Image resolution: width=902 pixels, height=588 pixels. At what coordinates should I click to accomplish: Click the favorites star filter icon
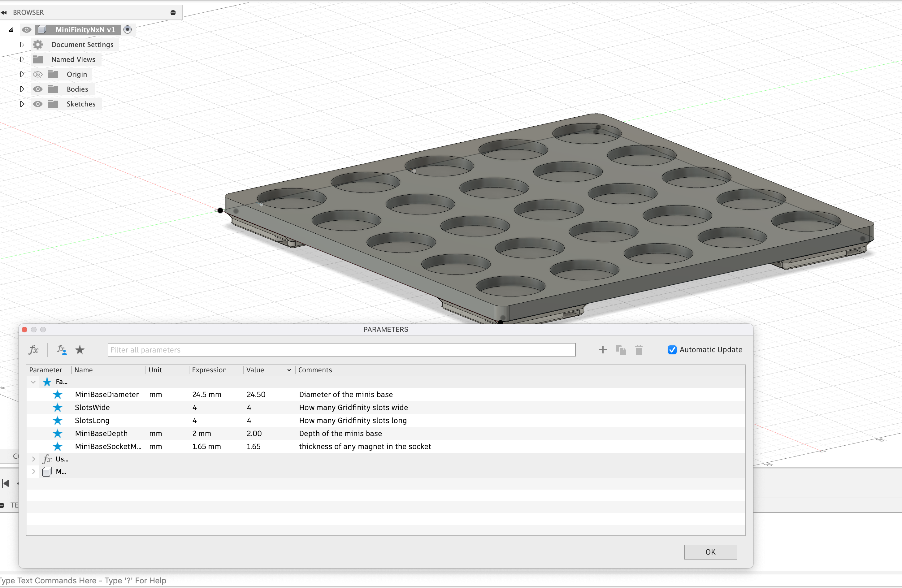click(x=80, y=350)
